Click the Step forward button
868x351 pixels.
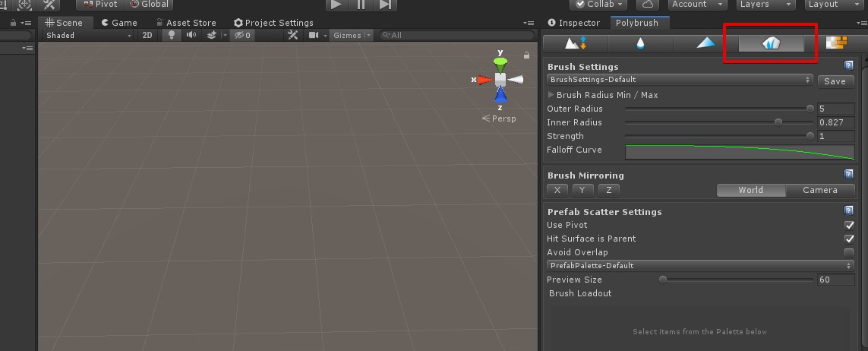385,5
